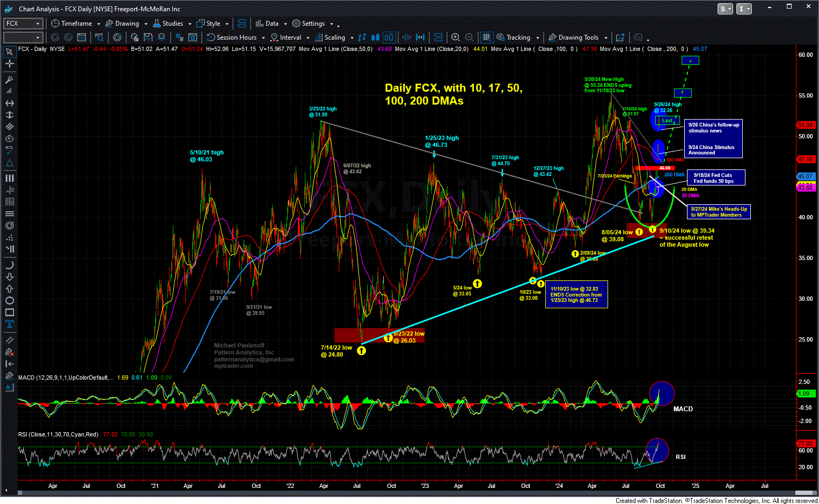Open the Settings menu
The image size is (819, 504).
click(x=308, y=24)
